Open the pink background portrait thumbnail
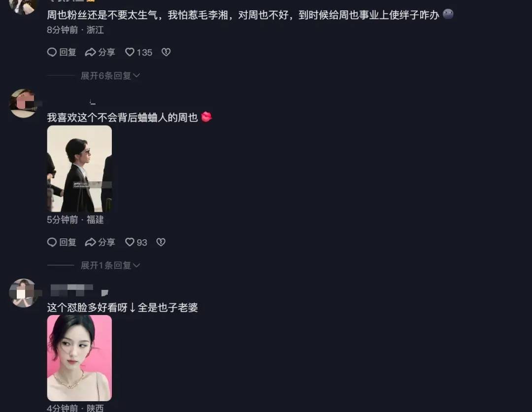This screenshot has width=532, height=412. (79, 358)
